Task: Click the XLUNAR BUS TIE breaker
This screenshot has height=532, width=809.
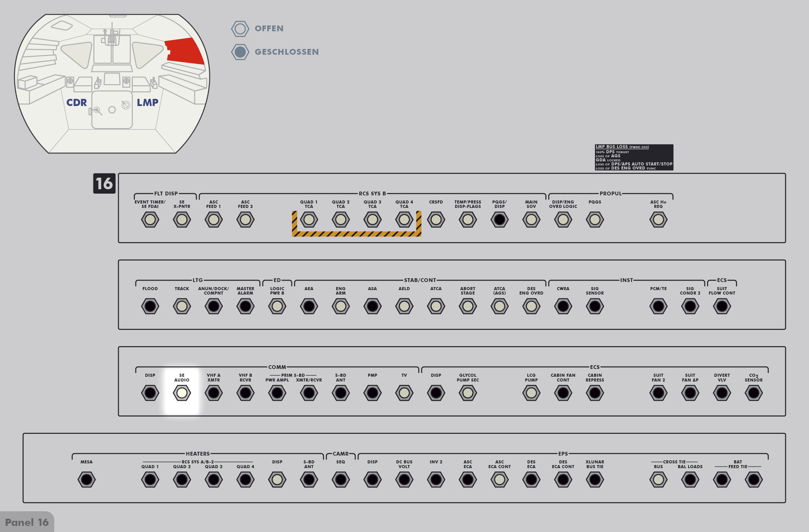Action: [595, 480]
